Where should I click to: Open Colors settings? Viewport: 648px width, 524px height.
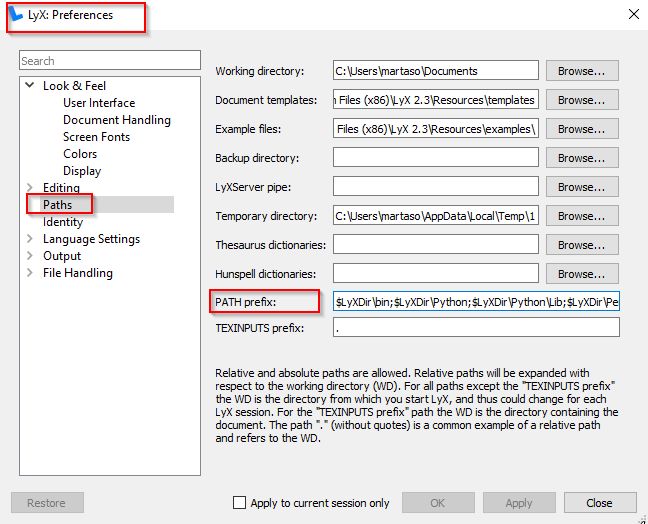coord(80,154)
